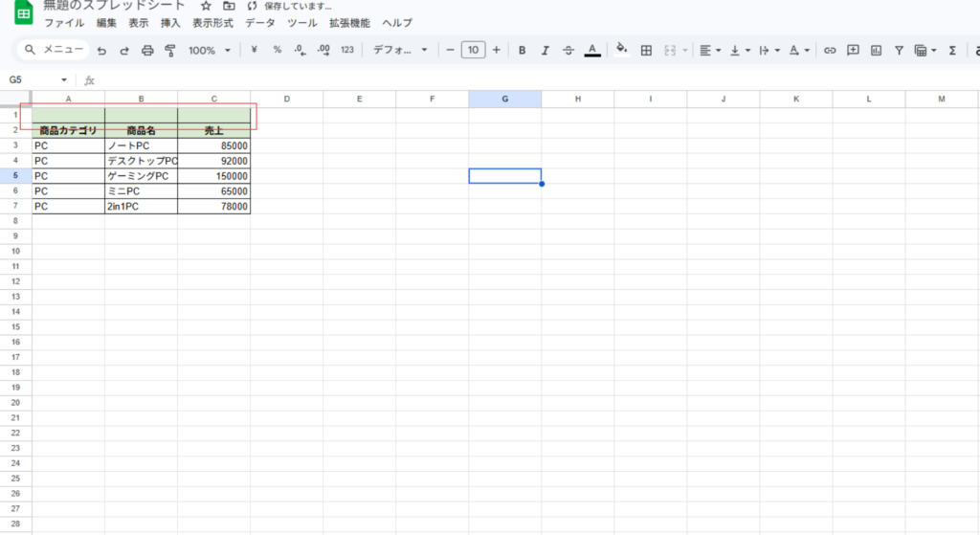Image resolution: width=980 pixels, height=535 pixels.
Task: Toggle strikethrough formatting
Action: click(x=568, y=50)
